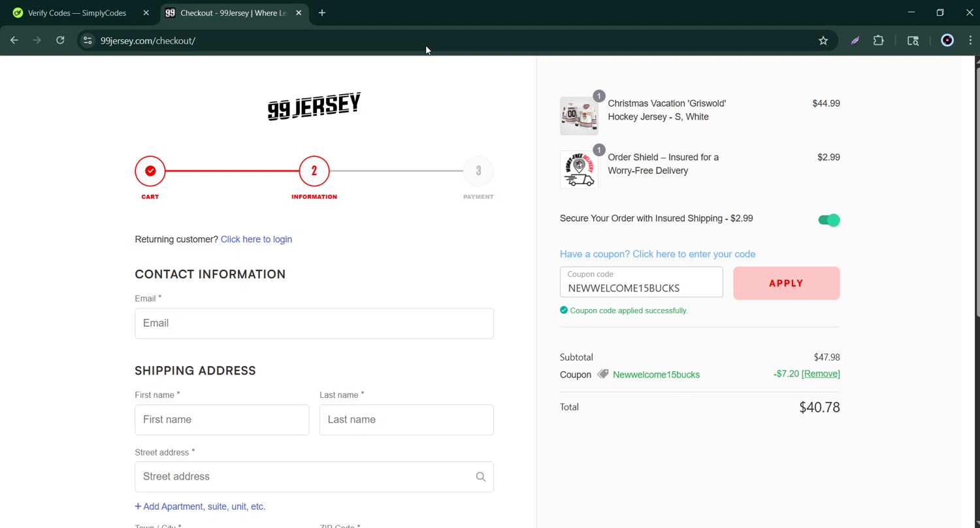
Task: Open the Chrome profile avatar
Action: pos(947,41)
